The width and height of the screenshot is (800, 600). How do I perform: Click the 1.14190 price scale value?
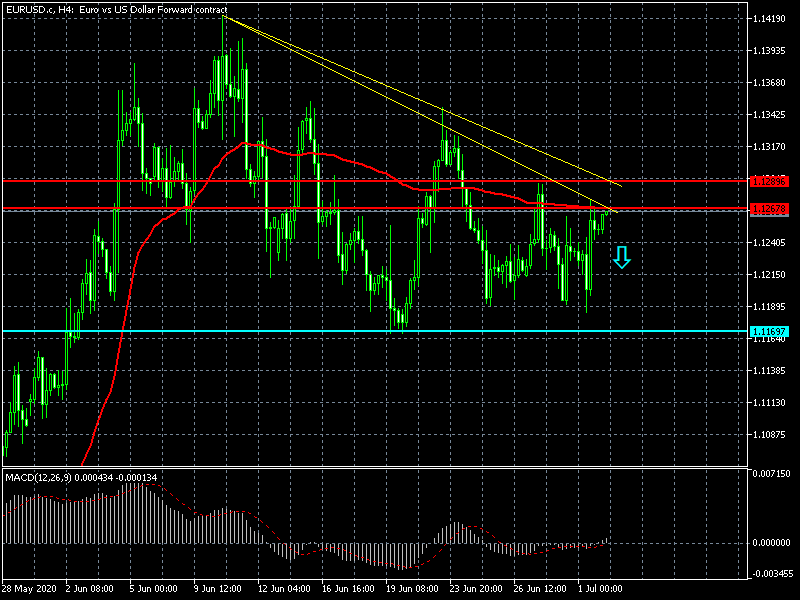769,19
